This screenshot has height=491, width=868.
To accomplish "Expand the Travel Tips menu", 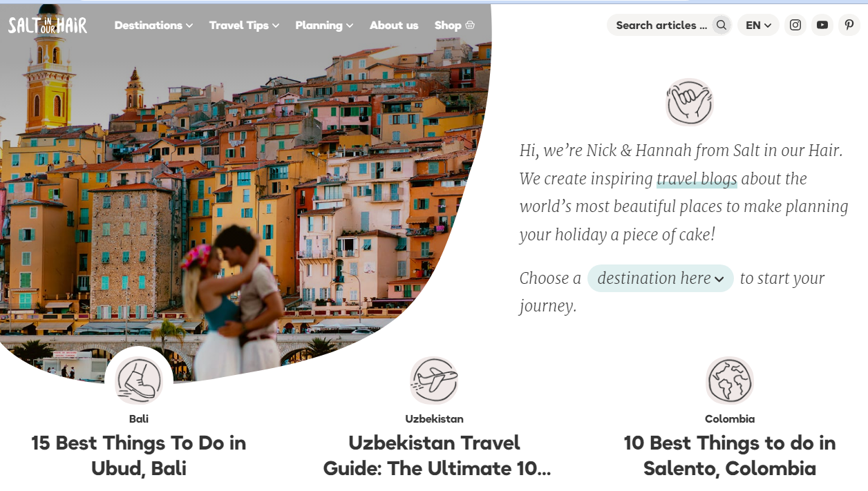I will [244, 25].
